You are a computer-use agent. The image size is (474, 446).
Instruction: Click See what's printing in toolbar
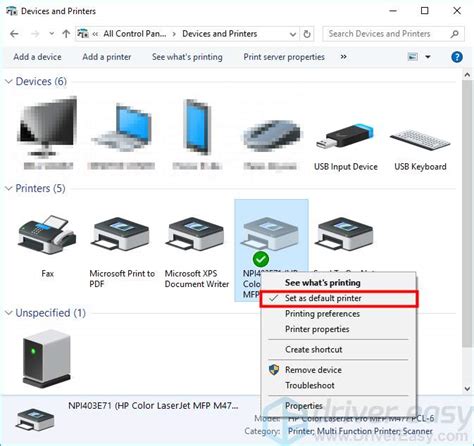(187, 57)
